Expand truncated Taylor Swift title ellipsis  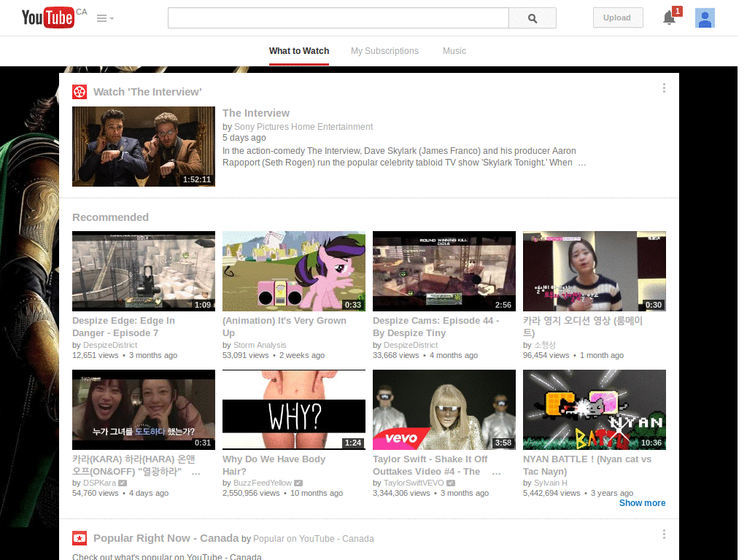click(496, 472)
